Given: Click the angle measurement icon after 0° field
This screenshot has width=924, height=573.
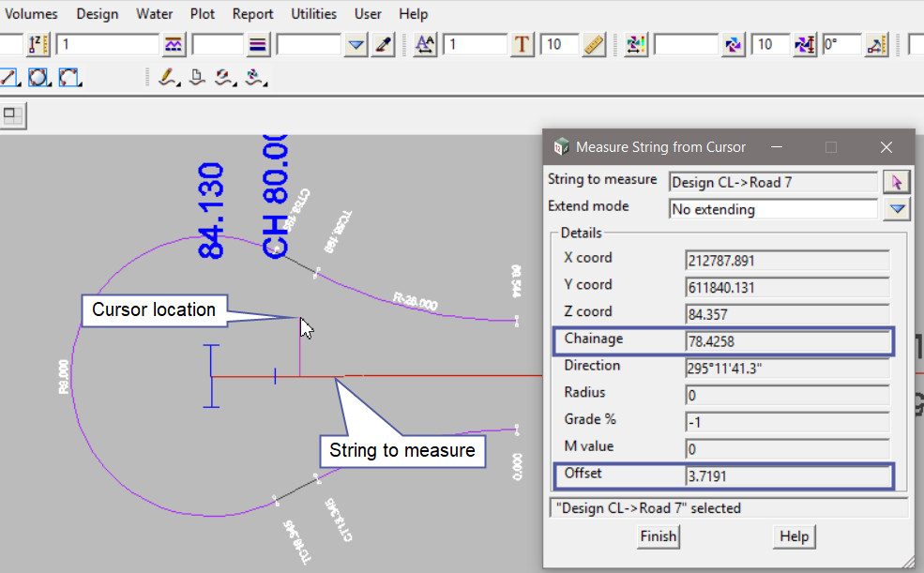Looking at the screenshot, I should (x=875, y=44).
